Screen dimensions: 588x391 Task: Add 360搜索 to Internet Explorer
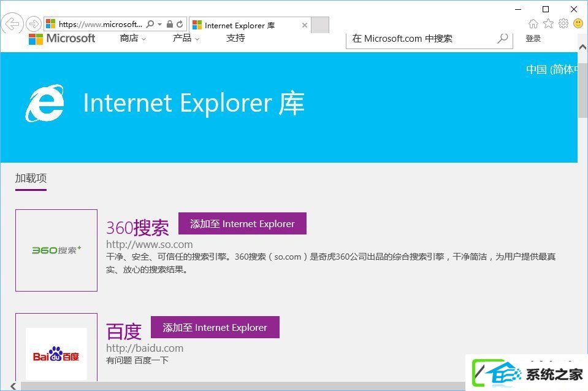[x=242, y=223]
